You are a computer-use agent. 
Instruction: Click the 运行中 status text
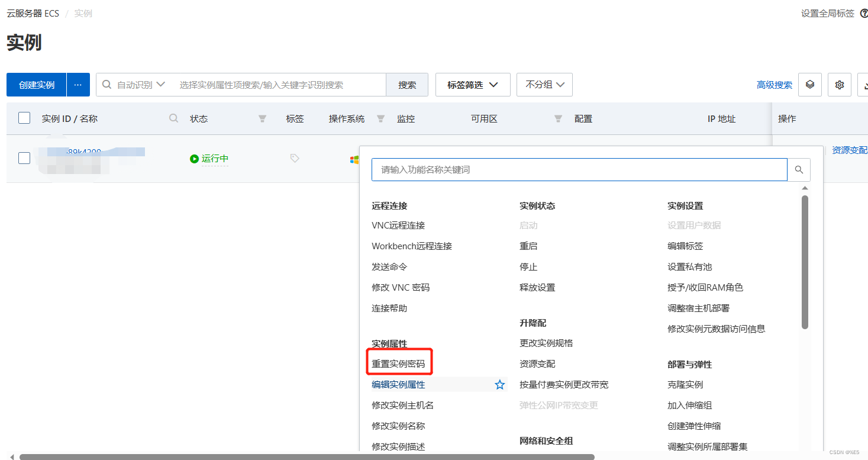coord(215,159)
